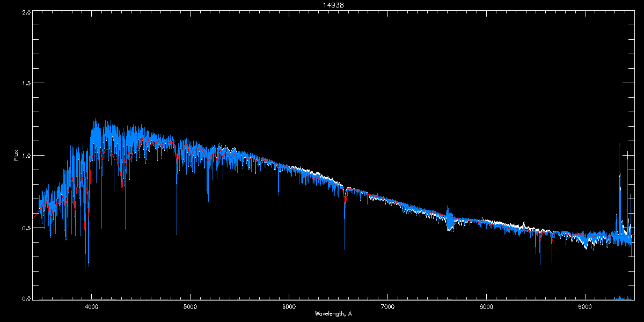
Task: Click the 1.5 flux tick label
Action: click(x=26, y=83)
